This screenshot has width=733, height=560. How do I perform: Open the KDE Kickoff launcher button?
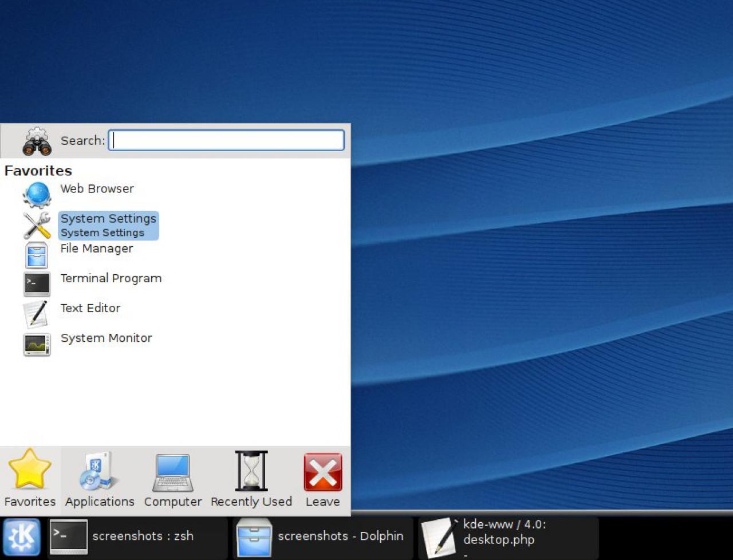[x=22, y=537]
